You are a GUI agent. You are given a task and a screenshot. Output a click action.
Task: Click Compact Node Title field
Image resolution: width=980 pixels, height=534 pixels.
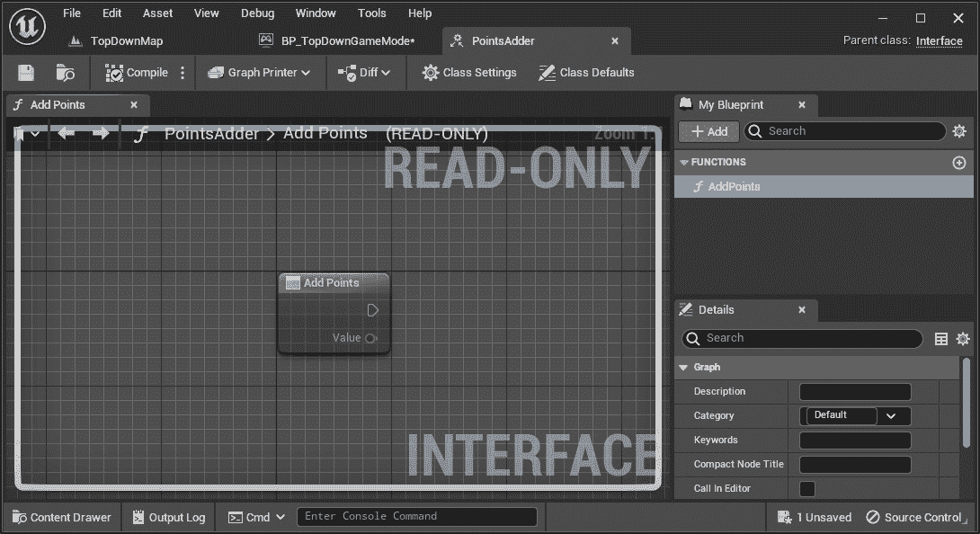[855, 465]
